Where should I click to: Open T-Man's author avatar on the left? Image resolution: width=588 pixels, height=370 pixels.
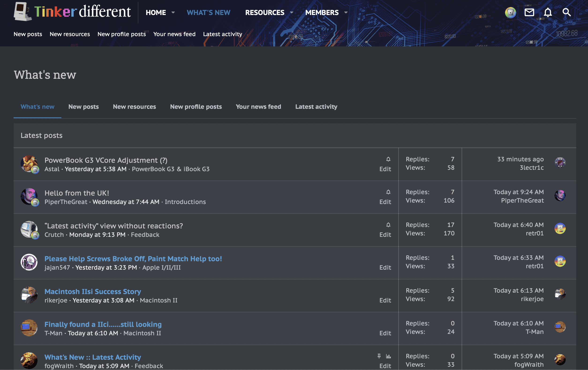coord(29,328)
